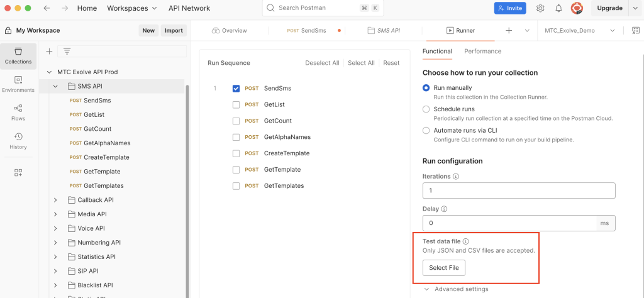Image resolution: width=644 pixels, height=298 pixels.
Task: Click the filter icon in the collections search
Action: tap(67, 52)
